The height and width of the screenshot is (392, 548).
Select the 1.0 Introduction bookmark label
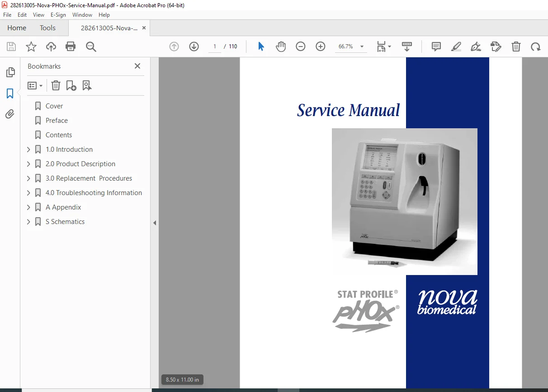(69, 149)
